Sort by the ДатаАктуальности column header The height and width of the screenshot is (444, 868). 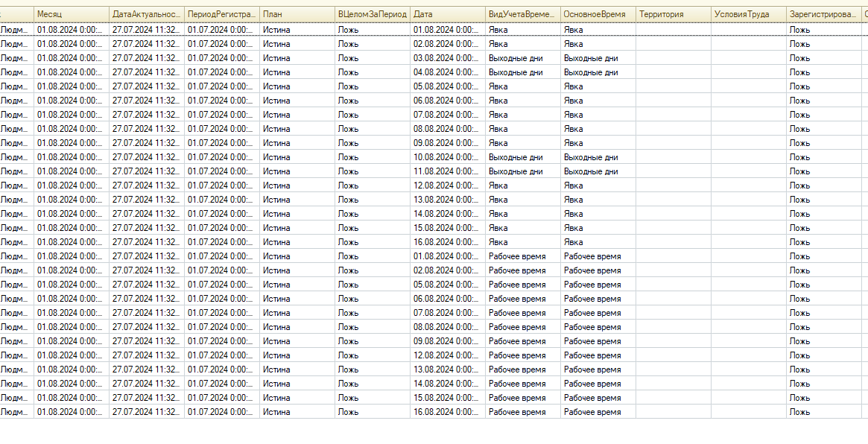pos(146,14)
